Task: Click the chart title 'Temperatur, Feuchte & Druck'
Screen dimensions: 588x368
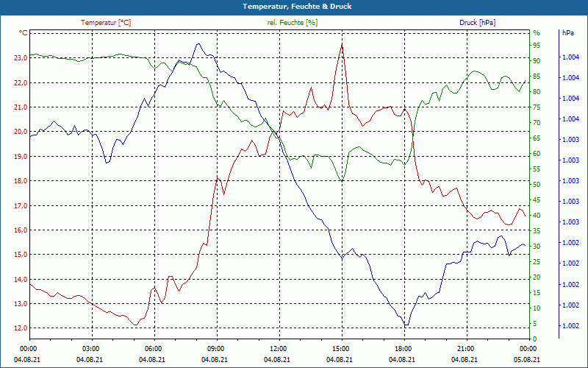Action: 297,7
